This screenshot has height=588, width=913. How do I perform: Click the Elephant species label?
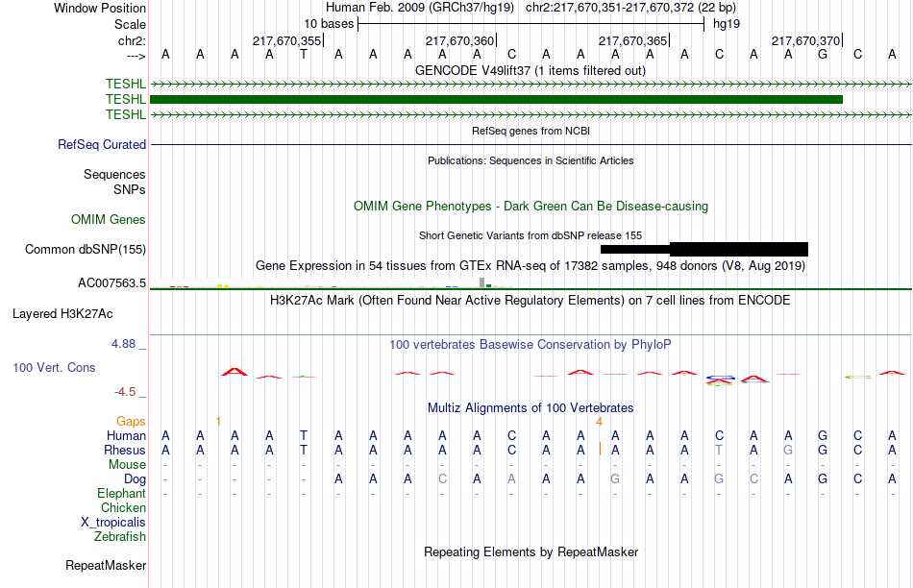pos(121,494)
